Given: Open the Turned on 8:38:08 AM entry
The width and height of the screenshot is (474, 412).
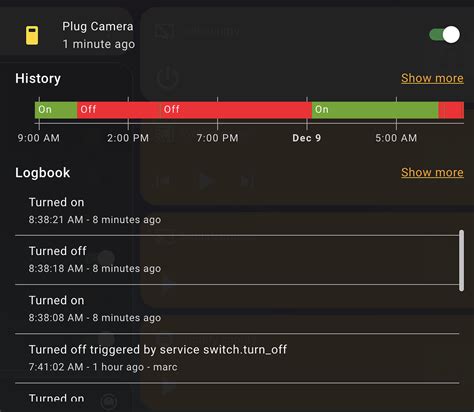Looking at the screenshot, I should (237, 309).
